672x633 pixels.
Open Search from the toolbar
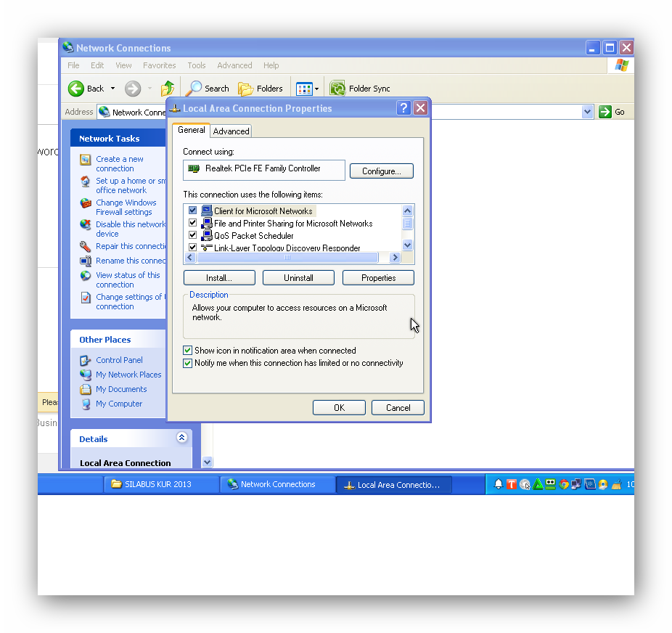(x=208, y=89)
